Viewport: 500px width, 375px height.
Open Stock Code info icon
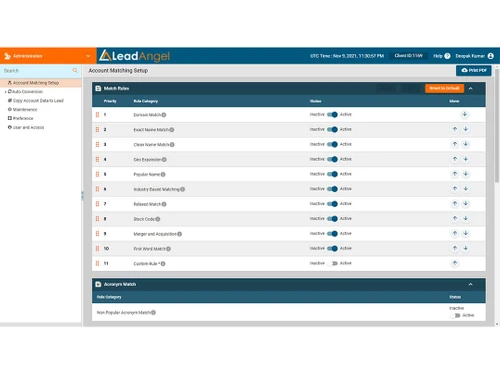[158, 219]
